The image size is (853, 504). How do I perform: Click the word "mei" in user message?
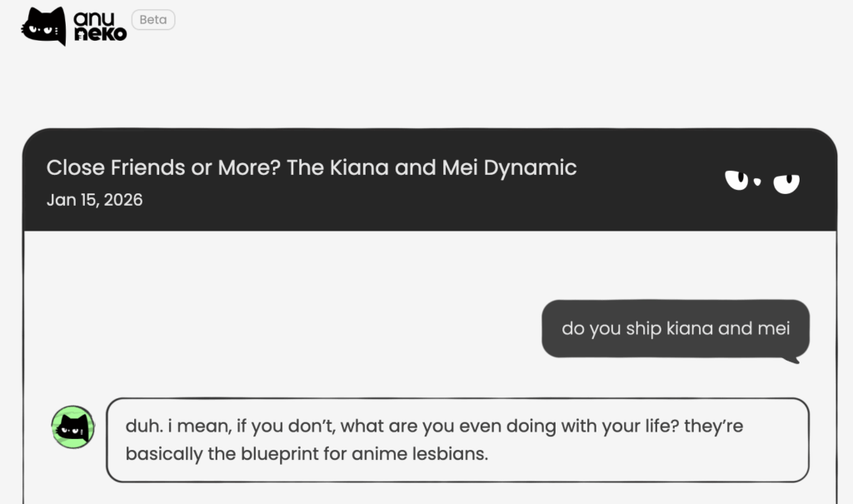(x=773, y=328)
